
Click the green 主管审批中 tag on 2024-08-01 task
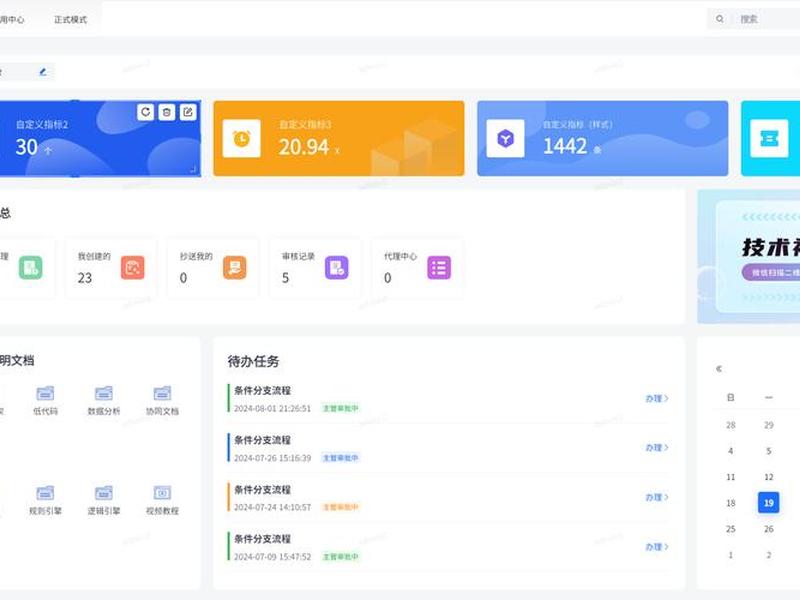click(340, 408)
